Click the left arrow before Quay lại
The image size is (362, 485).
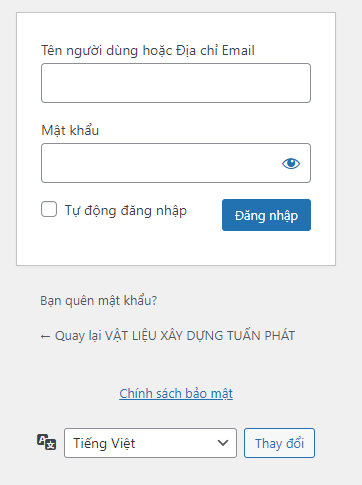click(x=45, y=336)
